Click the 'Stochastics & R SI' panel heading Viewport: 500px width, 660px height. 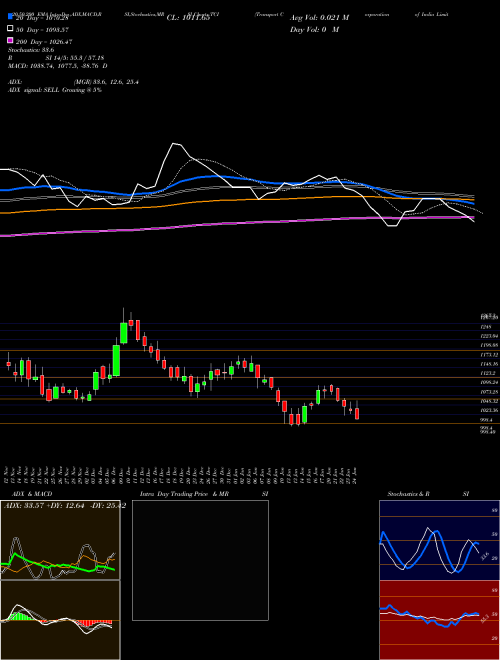click(x=428, y=494)
